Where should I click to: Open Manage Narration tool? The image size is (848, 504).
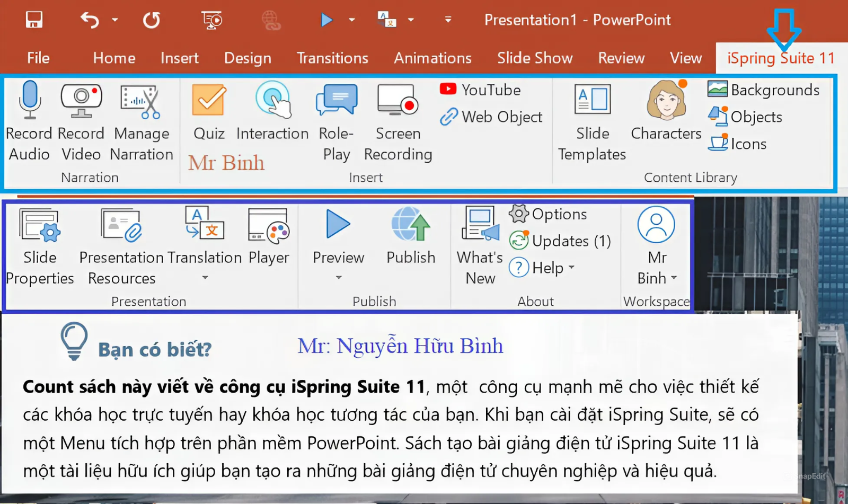coord(142,121)
